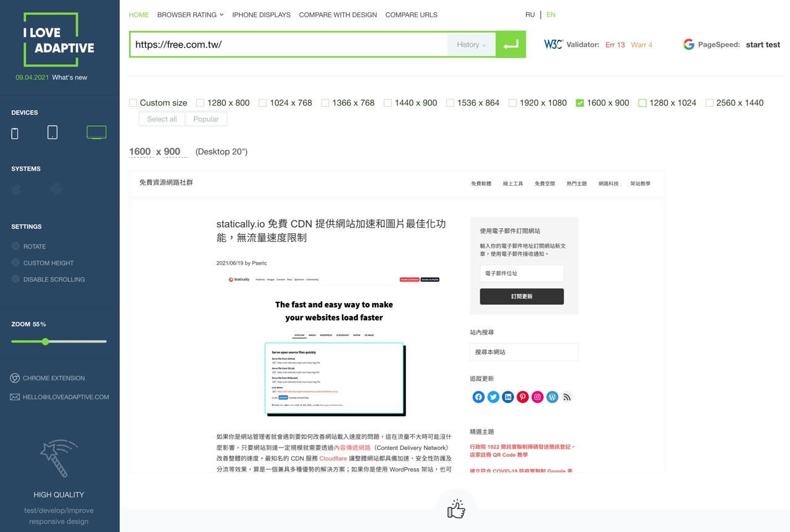Image resolution: width=790 pixels, height=532 pixels.
Task: Click the Rotate gear icon
Action: pyautogui.click(x=15, y=246)
